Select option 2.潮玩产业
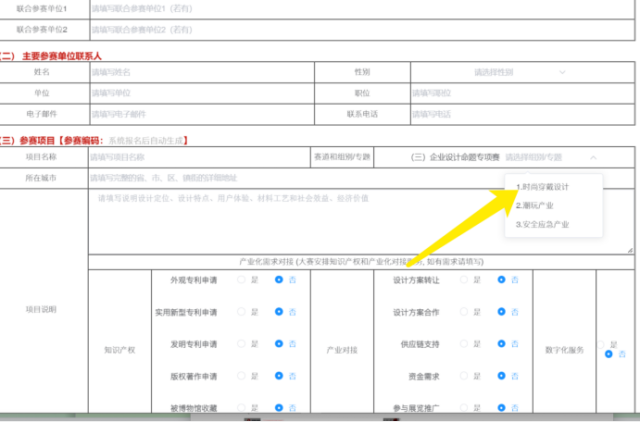 553,205
